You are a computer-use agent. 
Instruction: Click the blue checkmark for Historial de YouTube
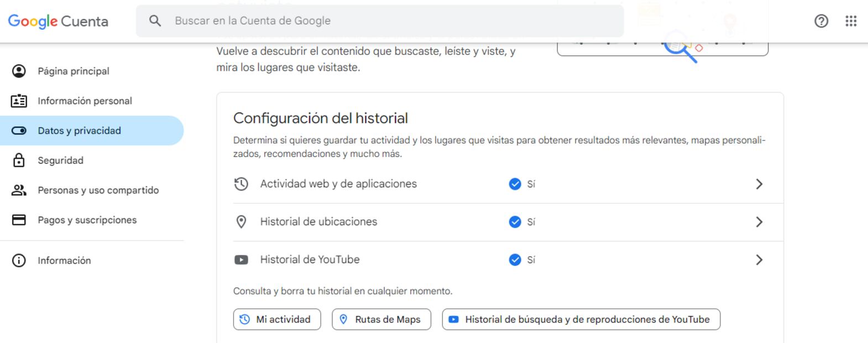(515, 260)
